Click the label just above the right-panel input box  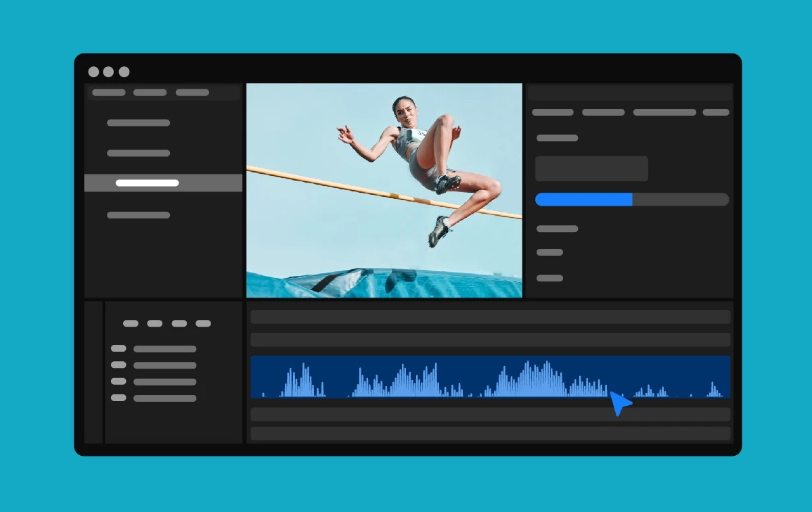pos(558,138)
